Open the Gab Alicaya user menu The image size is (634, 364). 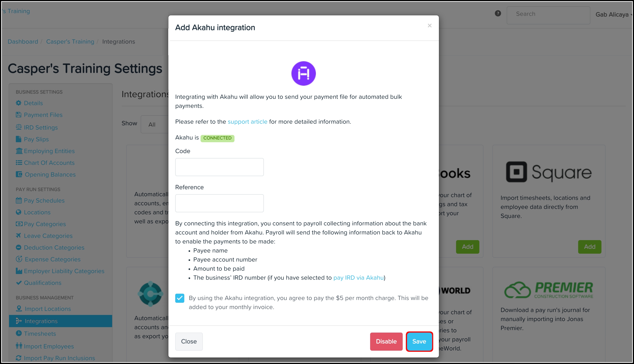pyautogui.click(x=613, y=14)
